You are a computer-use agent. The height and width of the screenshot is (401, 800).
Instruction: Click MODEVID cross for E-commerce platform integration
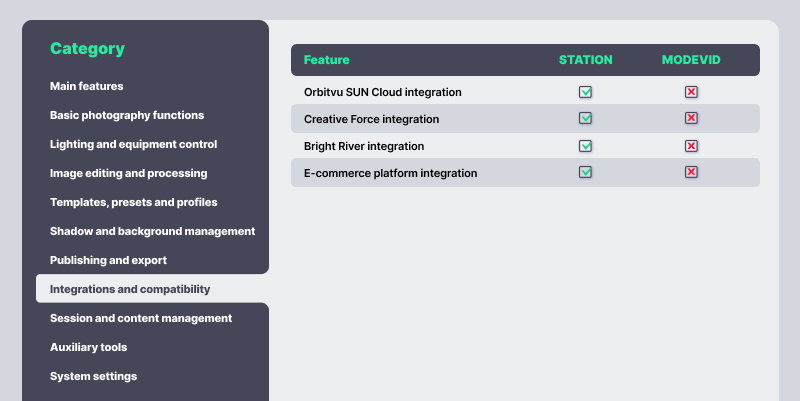point(691,172)
